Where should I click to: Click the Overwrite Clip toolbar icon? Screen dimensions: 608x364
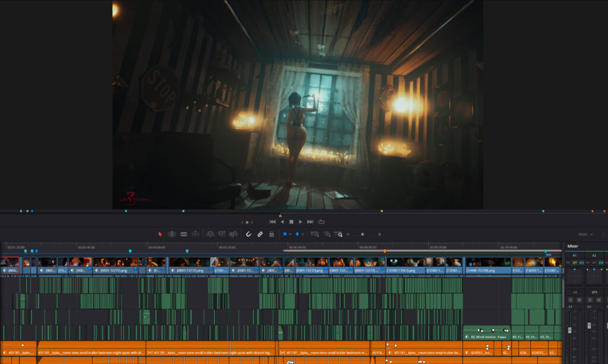[x=221, y=234]
